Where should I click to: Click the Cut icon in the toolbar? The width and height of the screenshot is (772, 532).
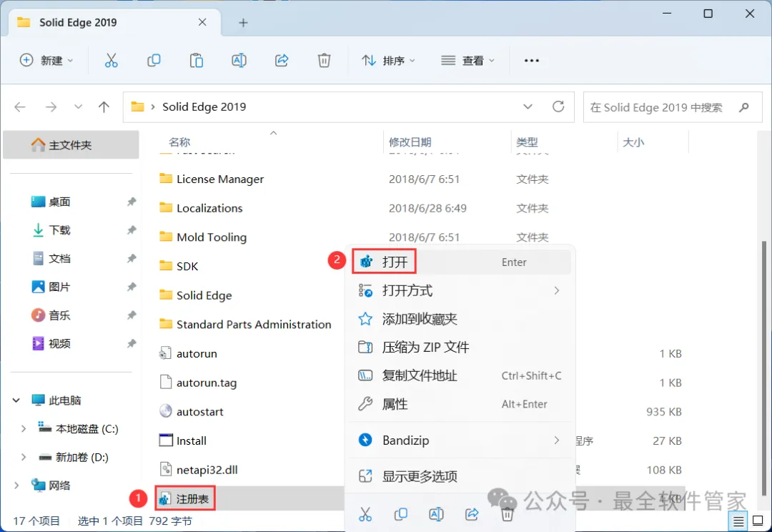click(x=112, y=61)
